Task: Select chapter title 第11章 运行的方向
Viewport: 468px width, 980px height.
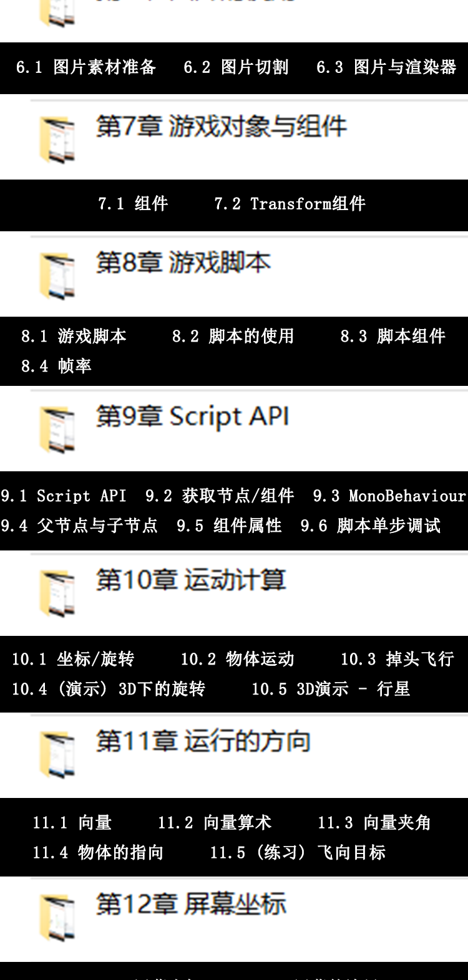Action: click(203, 741)
